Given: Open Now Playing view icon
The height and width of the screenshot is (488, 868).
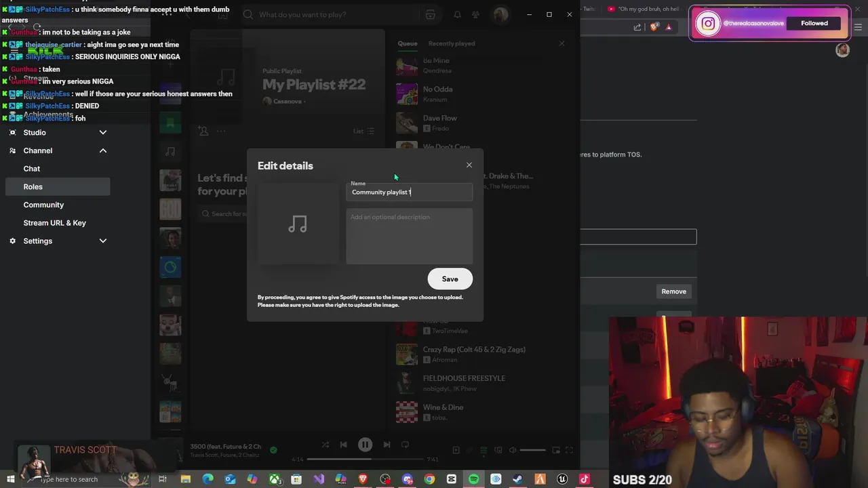Looking at the screenshot, I should click(x=456, y=450).
